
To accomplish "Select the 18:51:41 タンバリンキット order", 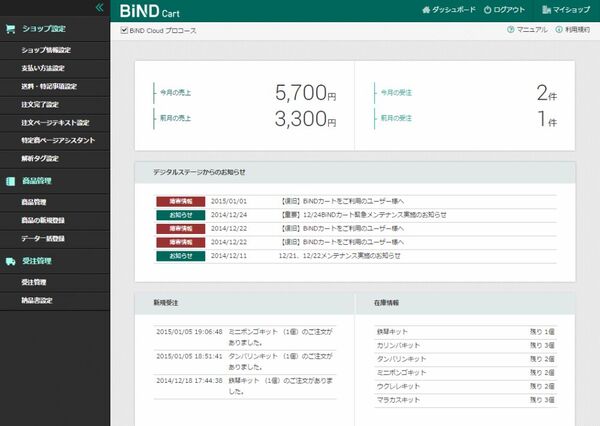I will pos(245,362).
